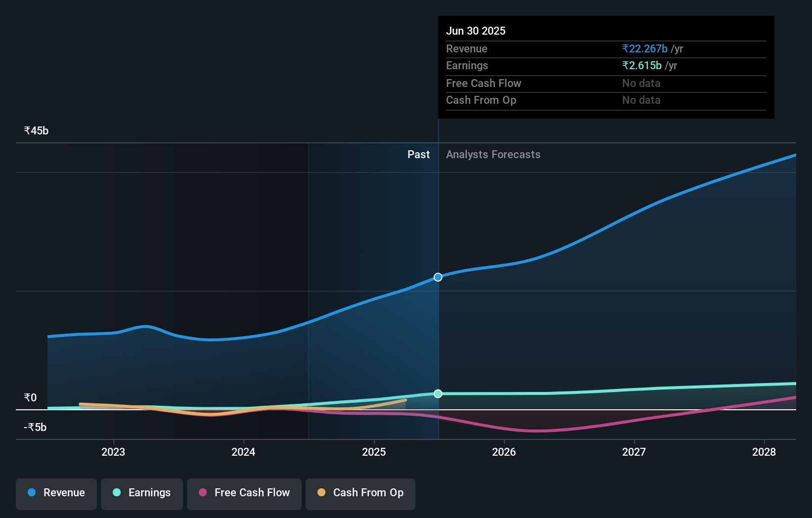The image size is (812, 518).
Task: Toggle the Cash From Op series visibility
Action: click(360, 493)
